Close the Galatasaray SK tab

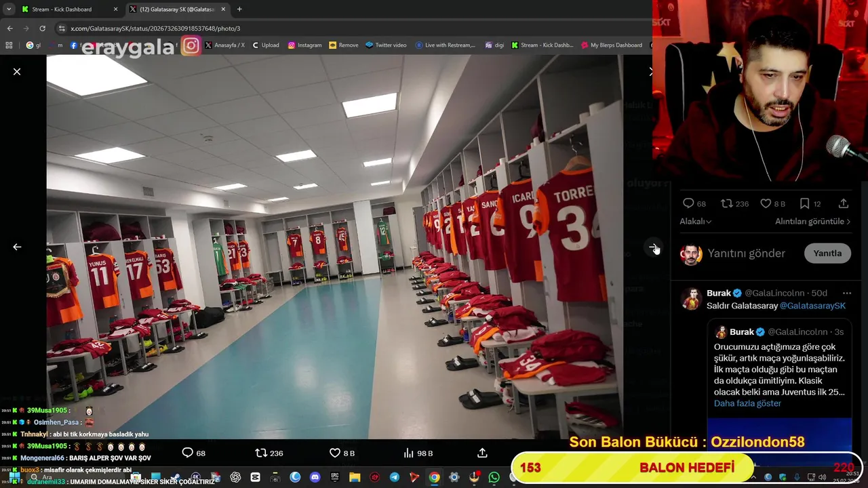click(x=223, y=9)
